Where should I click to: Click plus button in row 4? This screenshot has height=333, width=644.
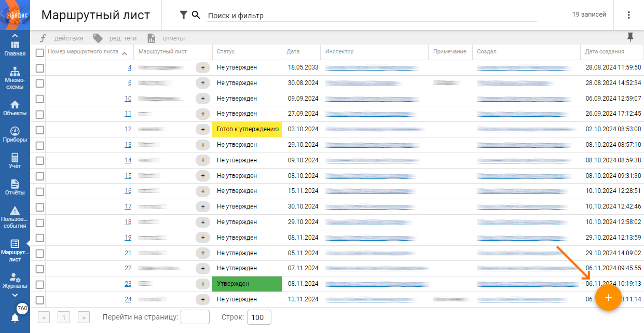click(x=203, y=67)
